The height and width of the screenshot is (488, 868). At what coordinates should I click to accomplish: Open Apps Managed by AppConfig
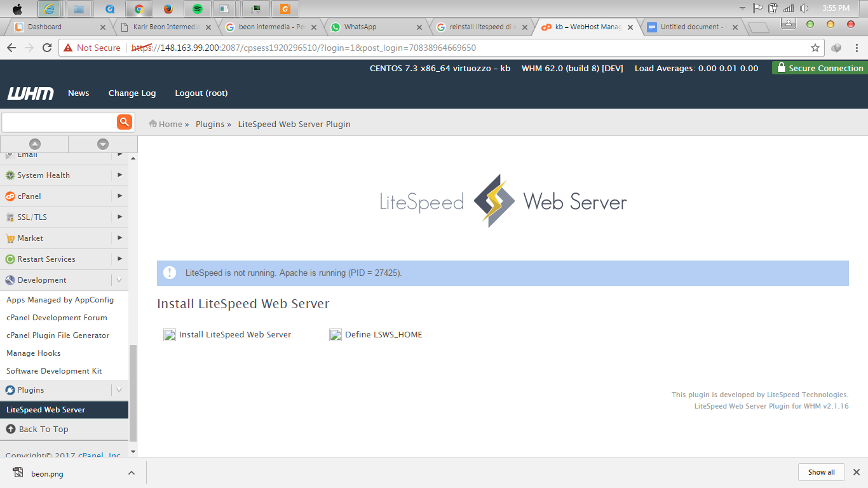[x=60, y=300]
